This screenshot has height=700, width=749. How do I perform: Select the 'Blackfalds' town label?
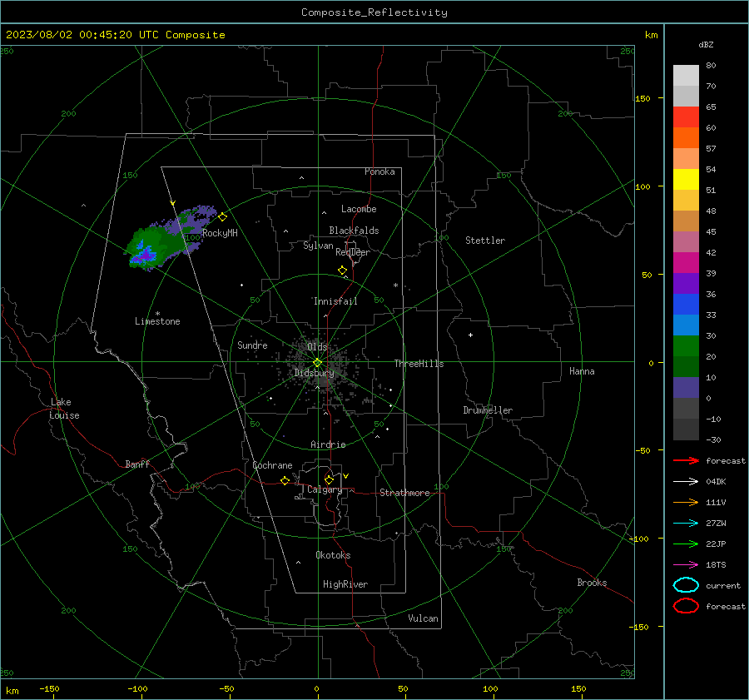(354, 231)
